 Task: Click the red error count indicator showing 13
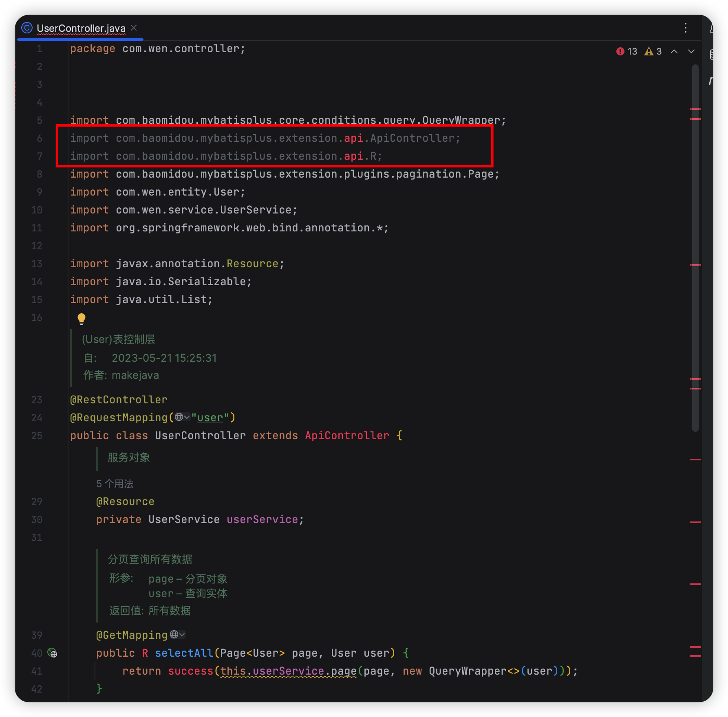[x=627, y=51]
